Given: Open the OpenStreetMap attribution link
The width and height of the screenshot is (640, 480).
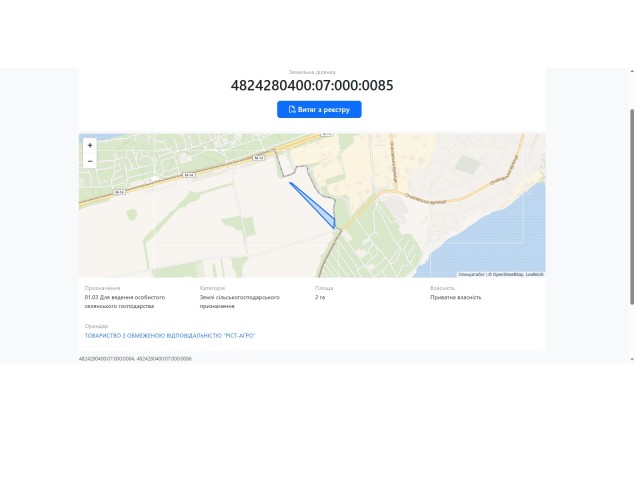Looking at the screenshot, I should point(508,274).
